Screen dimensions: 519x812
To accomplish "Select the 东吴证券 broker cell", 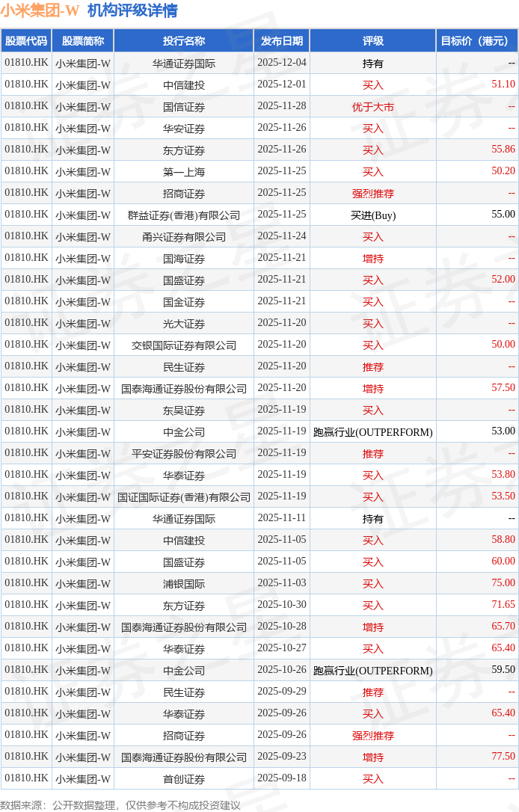I will 184,410.
